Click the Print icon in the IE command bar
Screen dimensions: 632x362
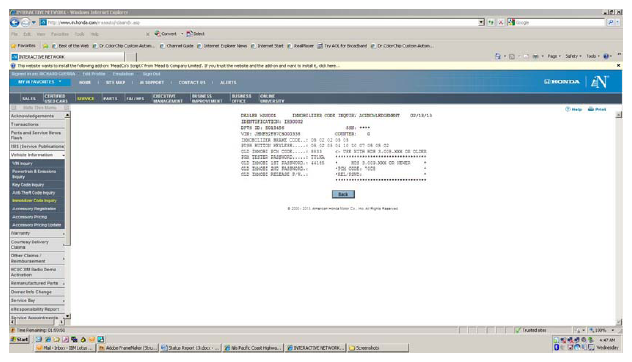coord(536,56)
